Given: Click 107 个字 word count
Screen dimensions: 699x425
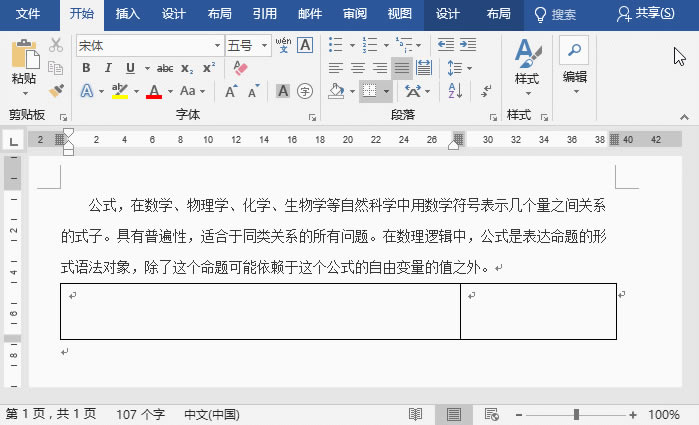Looking at the screenshot, I should point(141,415).
